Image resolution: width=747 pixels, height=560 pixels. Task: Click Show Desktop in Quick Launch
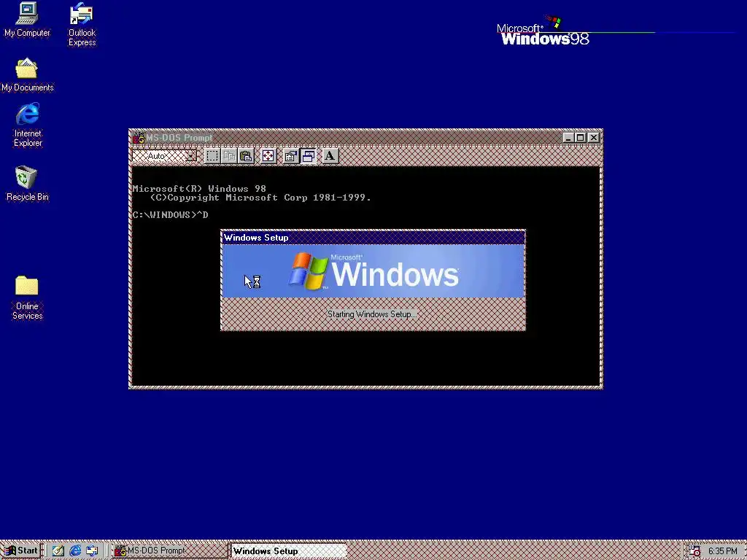pyautogui.click(x=58, y=551)
